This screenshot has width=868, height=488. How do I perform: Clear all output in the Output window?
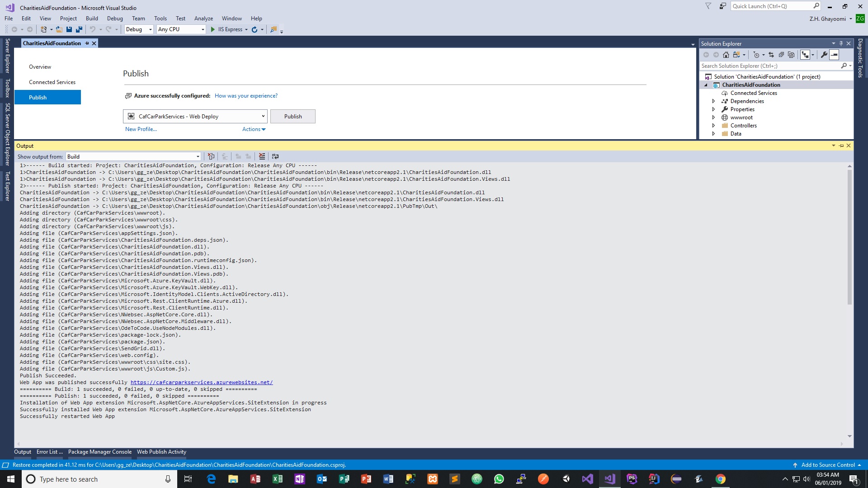[x=262, y=156]
